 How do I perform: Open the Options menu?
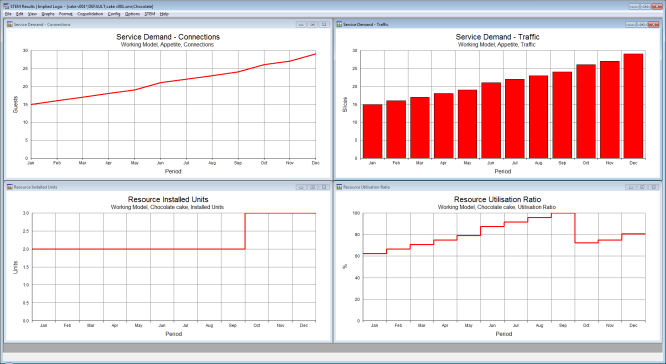pyautogui.click(x=132, y=14)
